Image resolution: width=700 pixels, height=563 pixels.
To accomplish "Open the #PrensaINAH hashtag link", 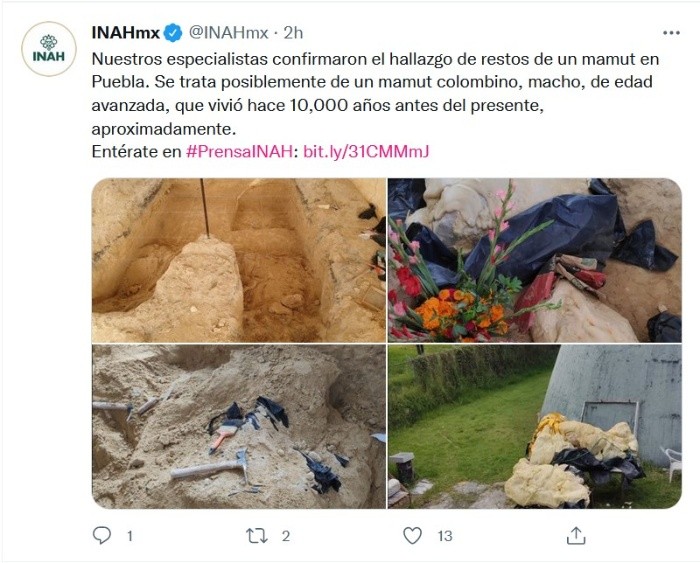I will pyautogui.click(x=239, y=152).
